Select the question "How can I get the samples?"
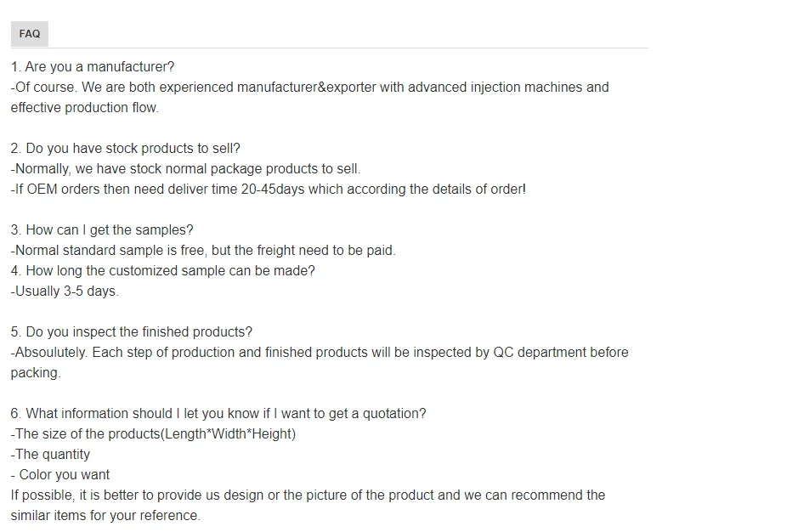Viewport: 798px width, 532px height. coord(102,229)
